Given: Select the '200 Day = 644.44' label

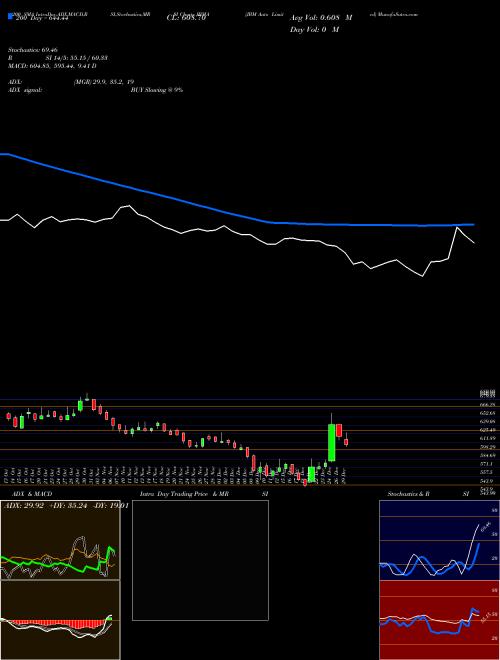Looking at the screenshot, I should coord(41,18).
